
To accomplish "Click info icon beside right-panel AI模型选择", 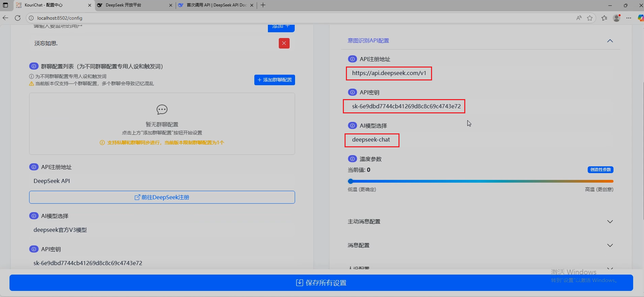I will tap(352, 126).
